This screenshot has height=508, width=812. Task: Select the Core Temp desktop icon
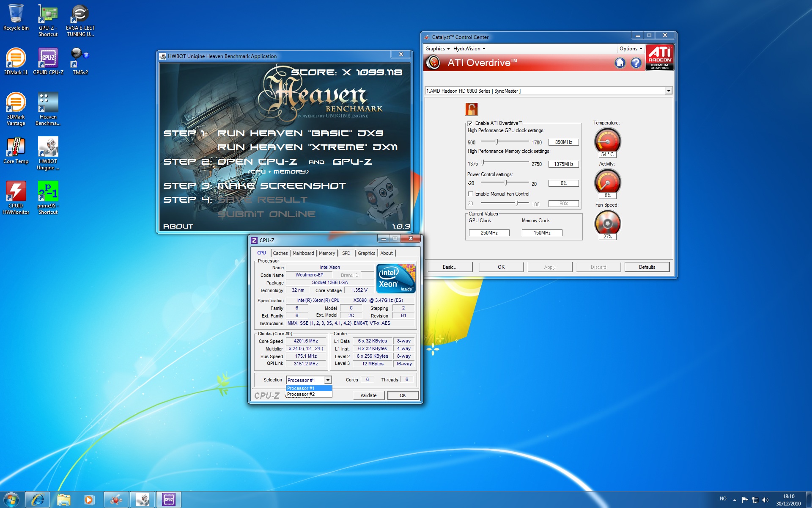pos(16,150)
